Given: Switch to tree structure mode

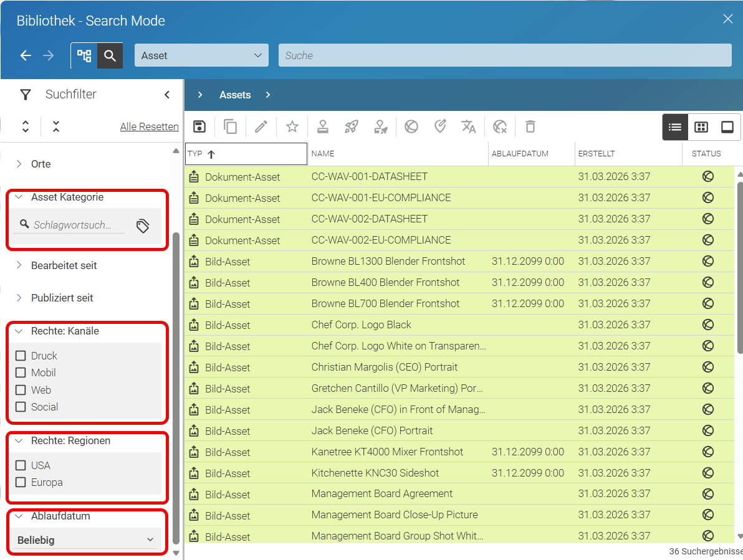Looking at the screenshot, I should click(x=84, y=55).
